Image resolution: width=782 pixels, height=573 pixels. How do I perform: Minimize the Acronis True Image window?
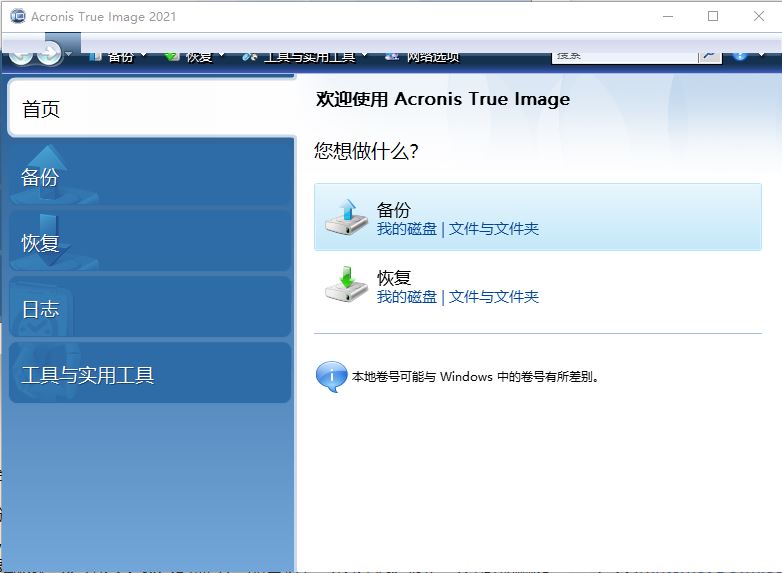668,16
